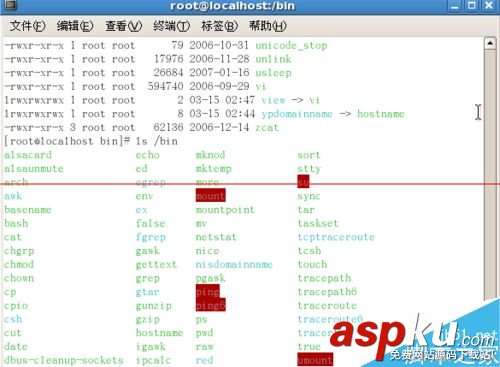
Task: Click the mknod entry
Action: point(210,155)
